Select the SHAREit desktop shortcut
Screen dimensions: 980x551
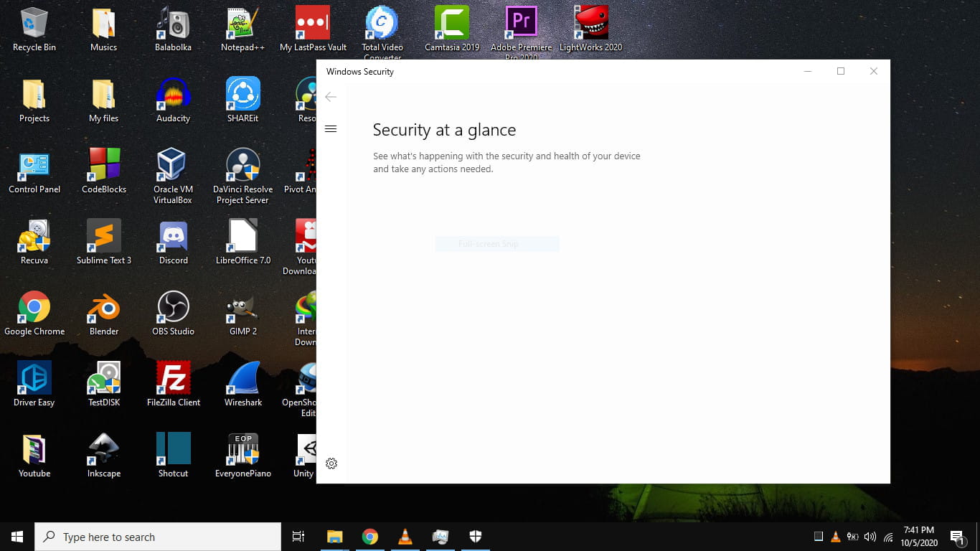point(242,101)
